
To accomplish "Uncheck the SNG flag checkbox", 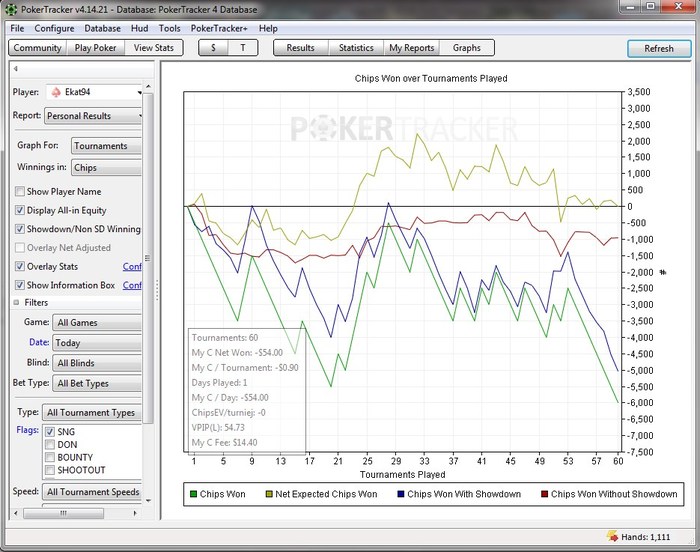I will coord(50,432).
